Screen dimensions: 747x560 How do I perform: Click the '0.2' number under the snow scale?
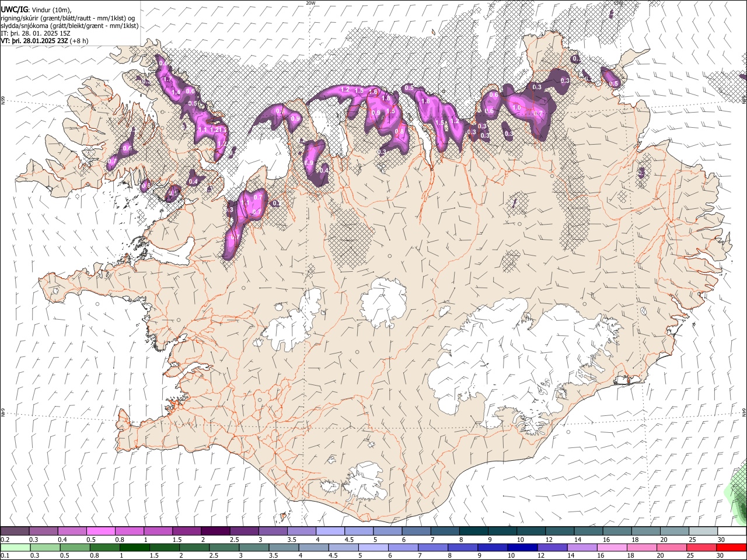click(6, 540)
